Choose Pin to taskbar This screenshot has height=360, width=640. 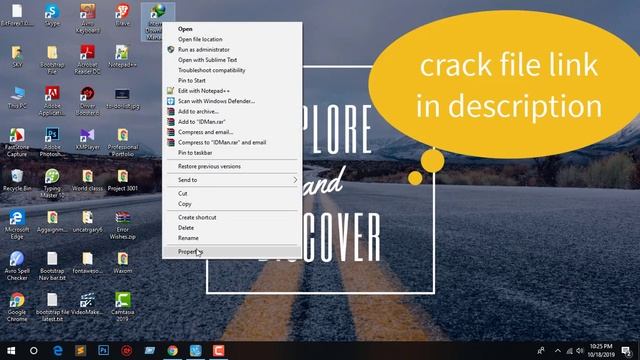point(232,153)
